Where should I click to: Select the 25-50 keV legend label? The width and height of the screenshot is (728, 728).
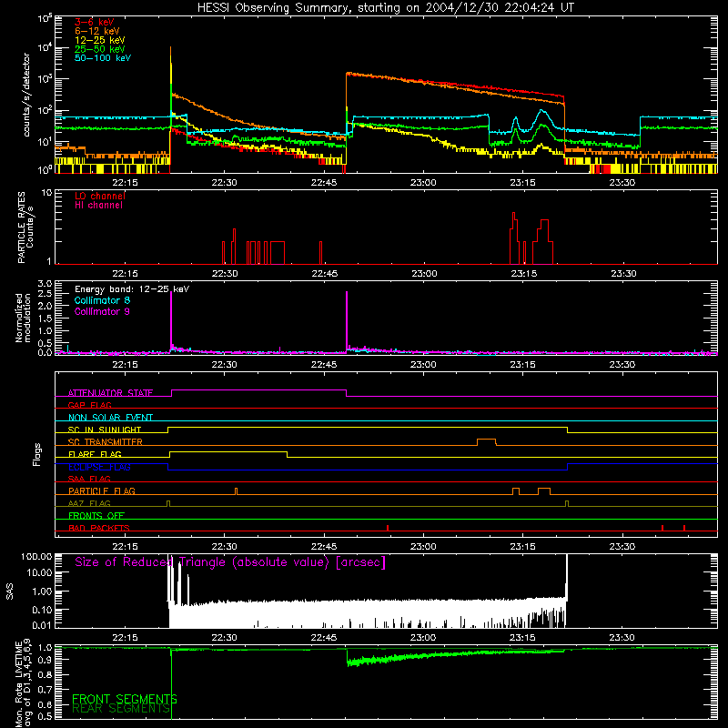(x=100, y=49)
